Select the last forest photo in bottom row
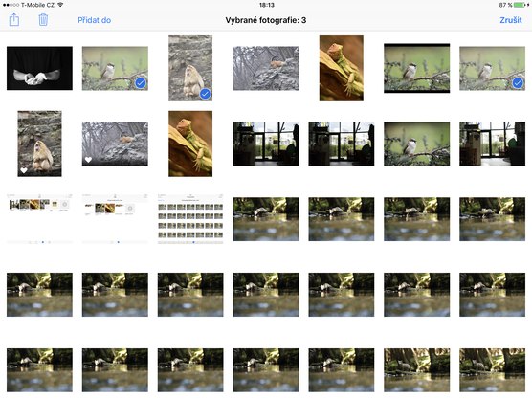The width and height of the screenshot is (532, 399). (493, 370)
